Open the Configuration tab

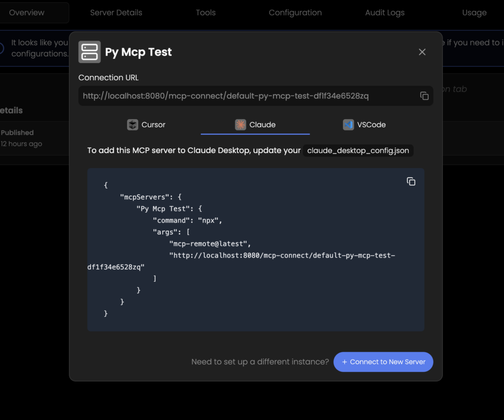coord(295,12)
